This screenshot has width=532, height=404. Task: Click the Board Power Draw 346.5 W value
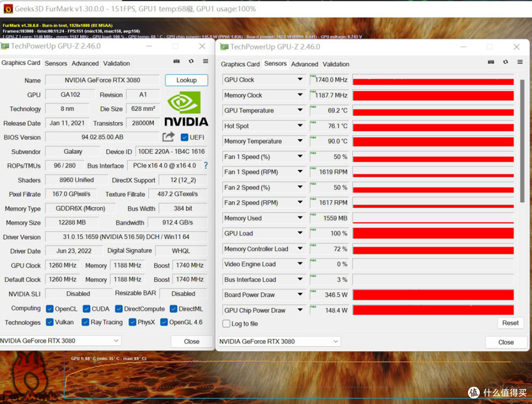329,295
